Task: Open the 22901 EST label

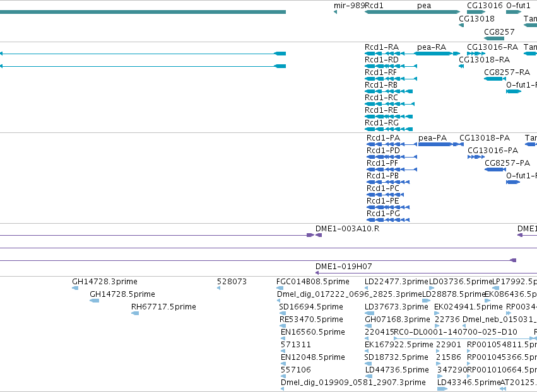Action: 449,345
